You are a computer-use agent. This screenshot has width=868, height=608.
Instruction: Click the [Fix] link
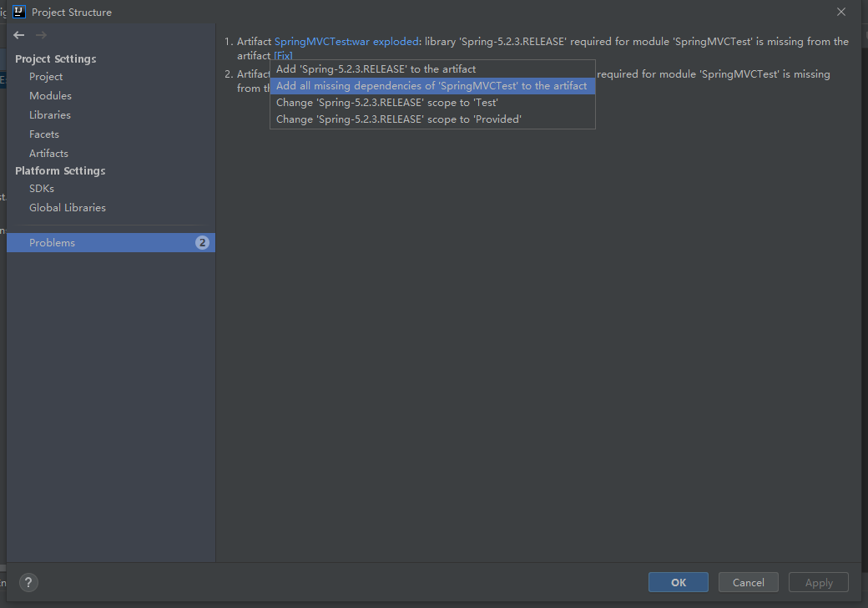(283, 55)
